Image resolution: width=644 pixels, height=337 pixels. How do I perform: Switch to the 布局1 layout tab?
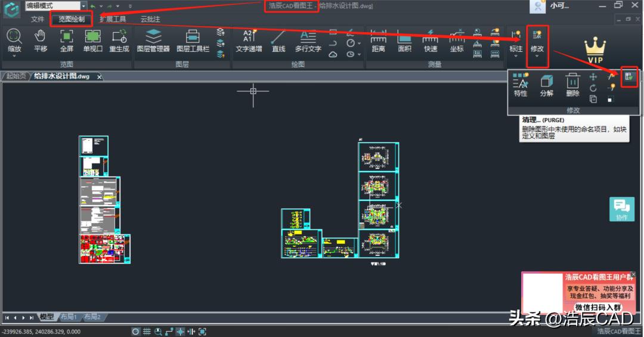69,317
